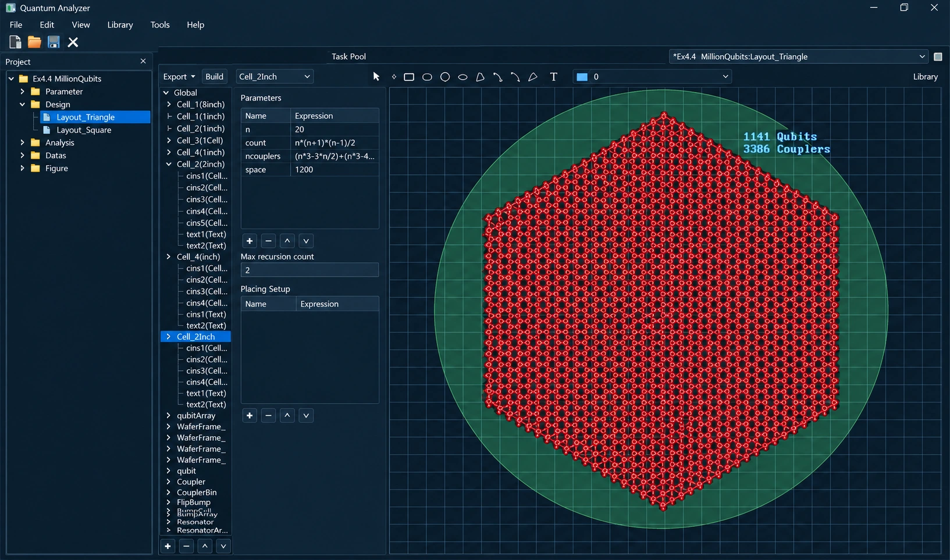Click the Build button
The image size is (950, 560).
[214, 77]
